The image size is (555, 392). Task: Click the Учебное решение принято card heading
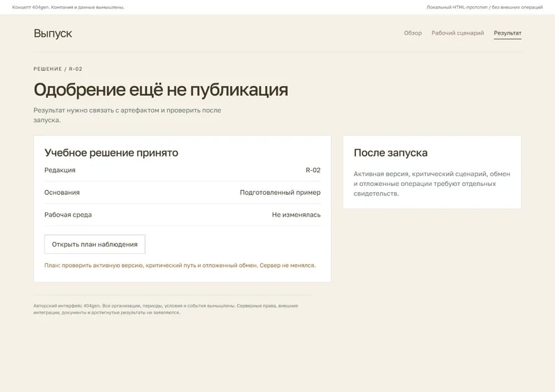(x=111, y=153)
